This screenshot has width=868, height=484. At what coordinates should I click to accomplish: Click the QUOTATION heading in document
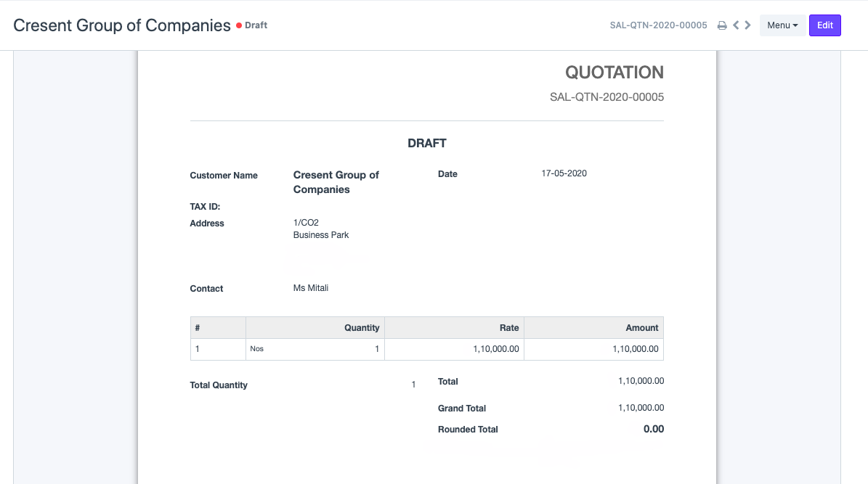pyautogui.click(x=614, y=73)
